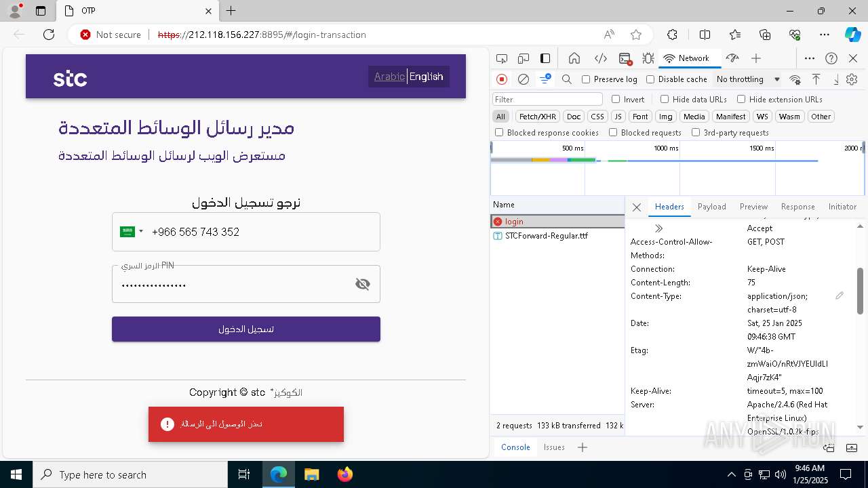The width and height of the screenshot is (868, 488).
Task: Open the DevTools Welcome home panel
Action: click(574, 58)
